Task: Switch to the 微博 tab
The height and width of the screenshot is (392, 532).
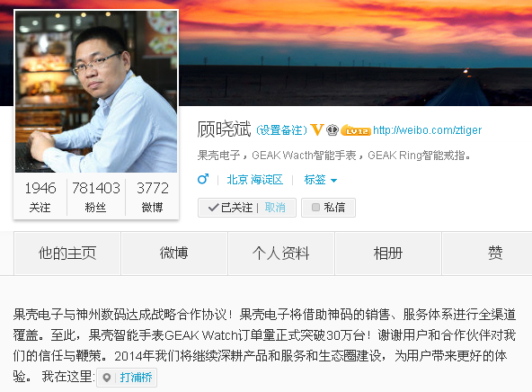Action: (174, 254)
